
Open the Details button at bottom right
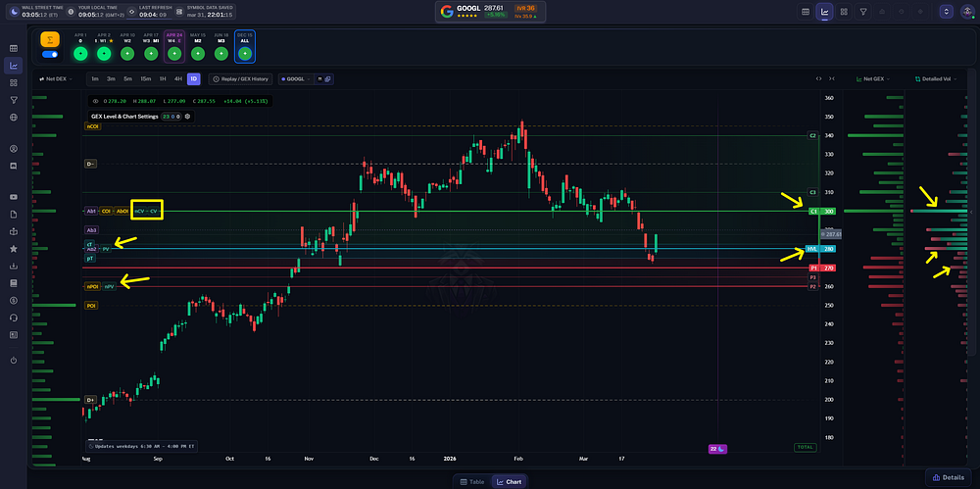948,477
